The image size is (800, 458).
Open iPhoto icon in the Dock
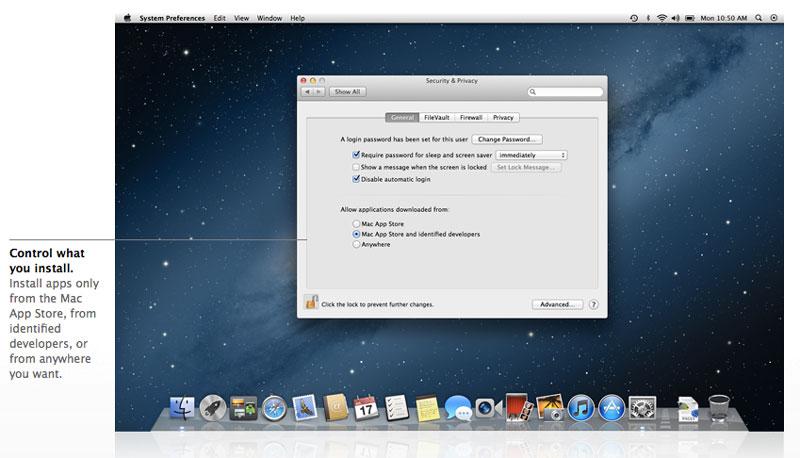pos(550,407)
